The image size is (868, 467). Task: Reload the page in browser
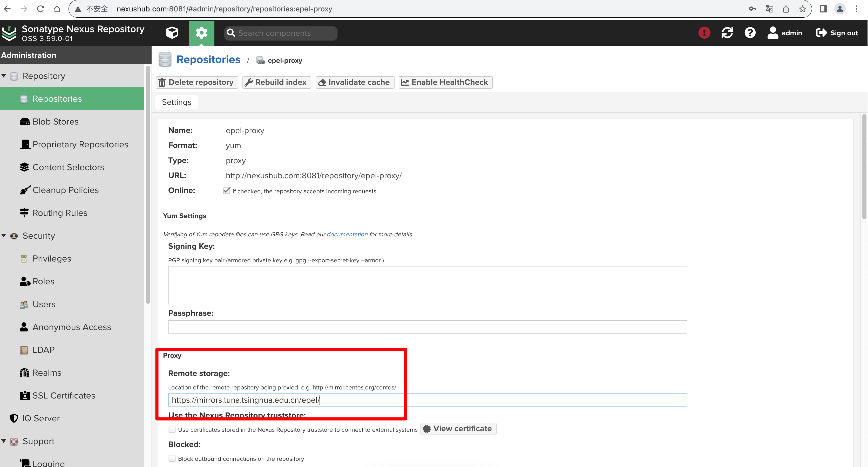pyautogui.click(x=40, y=9)
